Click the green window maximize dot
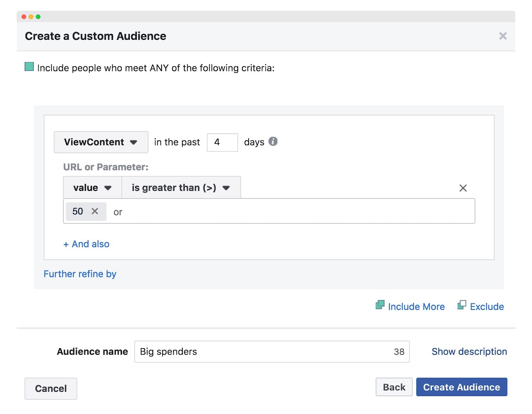 click(x=38, y=16)
